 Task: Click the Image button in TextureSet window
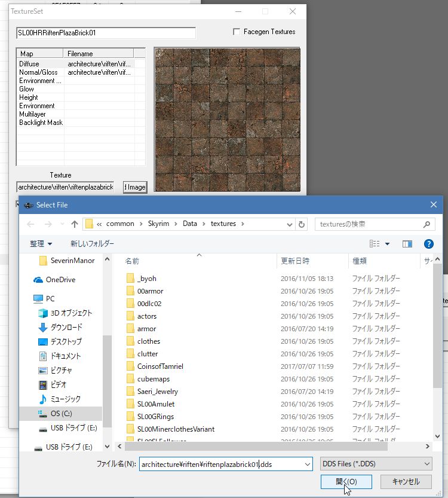pyautogui.click(x=135, y=187)
